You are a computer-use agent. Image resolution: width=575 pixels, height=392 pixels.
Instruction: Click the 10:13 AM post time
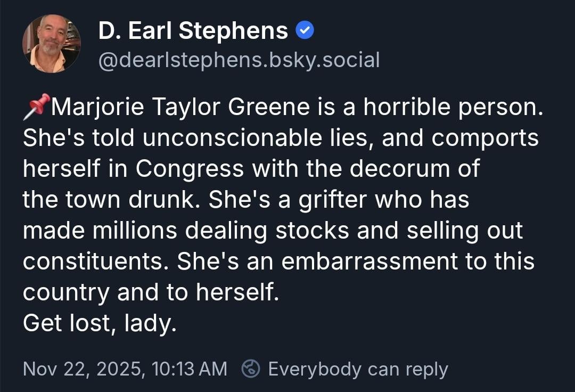(x=189, y=369)
